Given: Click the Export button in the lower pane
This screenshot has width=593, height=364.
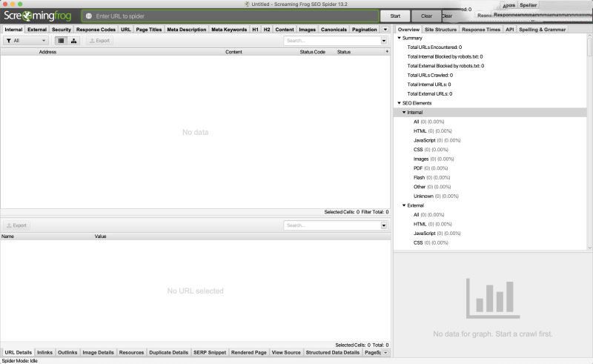Looking at the screenshot, I should 16,225.
